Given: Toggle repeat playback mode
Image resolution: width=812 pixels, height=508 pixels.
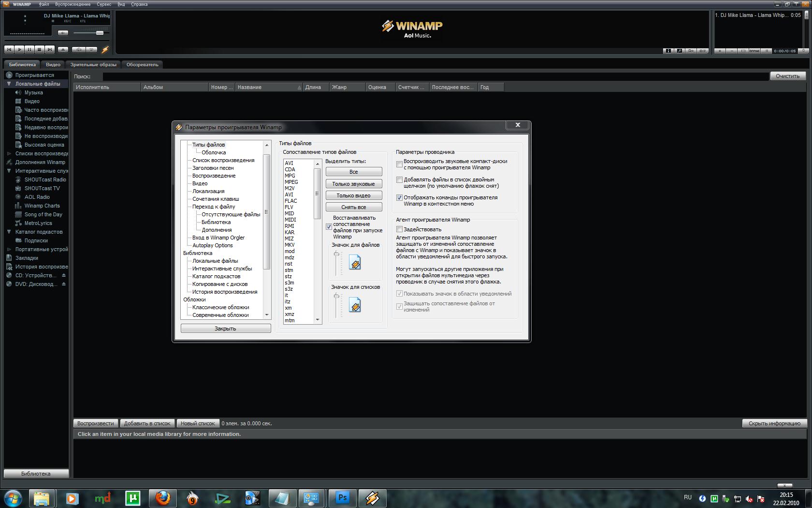Looking at the screenshot, I should pyautogui.click(x=91, y=49).
